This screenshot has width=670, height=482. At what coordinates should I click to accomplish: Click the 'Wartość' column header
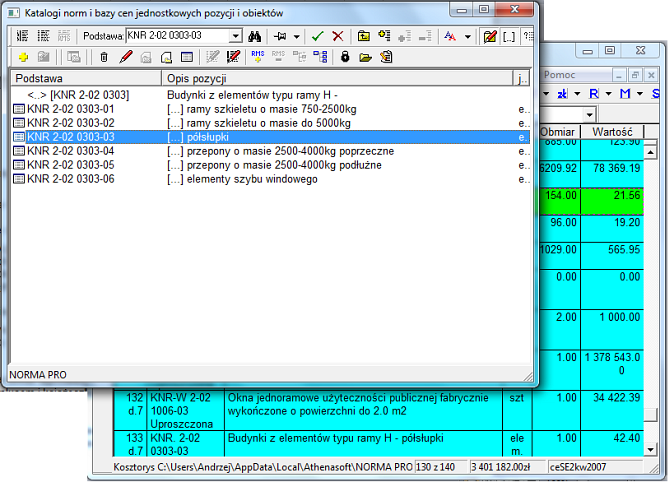610,133
